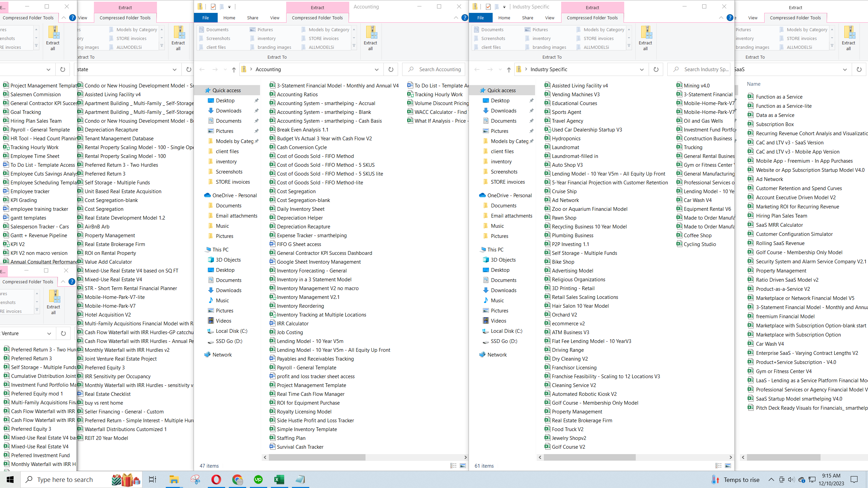Open Snipping tool from the taskbar
The image size is (868, 488).
pos(195,479)
